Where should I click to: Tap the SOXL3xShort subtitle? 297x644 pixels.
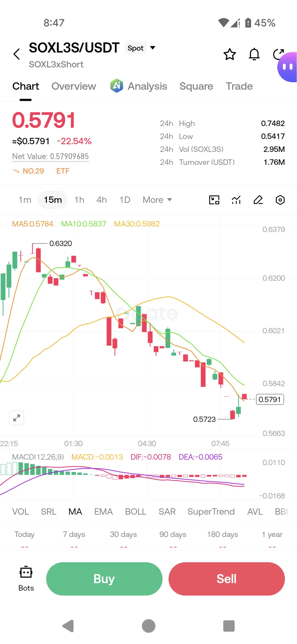coord(56,64)
